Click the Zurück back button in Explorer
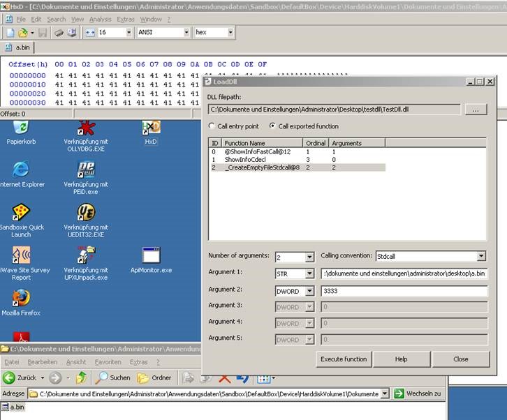Viewport: 507px width, 420px height. pos(20,377)
